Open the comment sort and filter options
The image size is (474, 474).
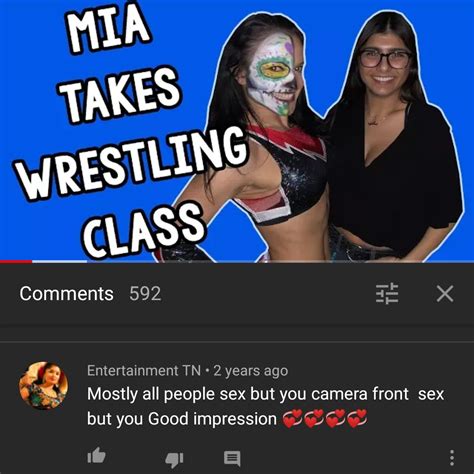point(387,294)
